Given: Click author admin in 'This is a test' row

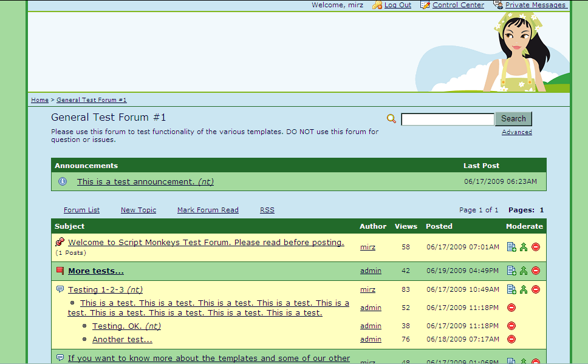Looking at the screenshot, I should pyautogui.click(x=371, y=308).
